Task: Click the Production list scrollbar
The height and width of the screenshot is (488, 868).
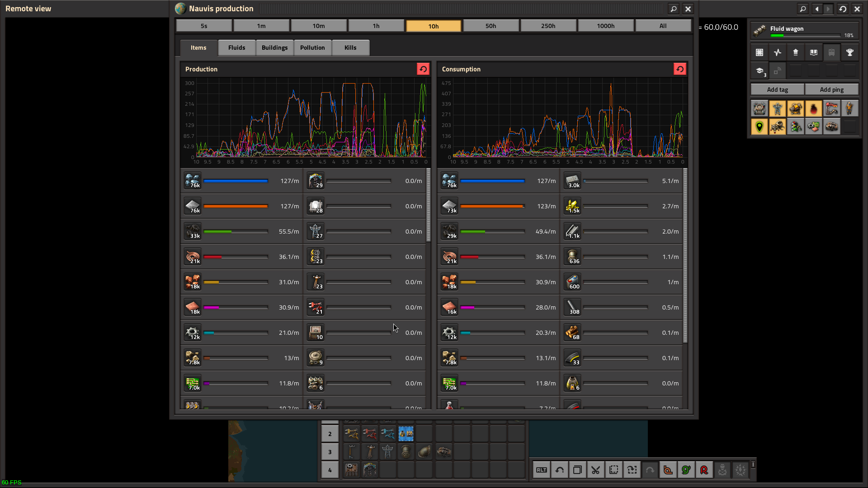Action: coord(429,205)
